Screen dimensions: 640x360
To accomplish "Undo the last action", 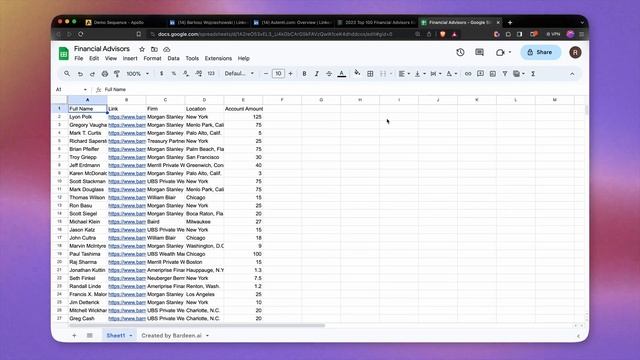I will (80, 74).
